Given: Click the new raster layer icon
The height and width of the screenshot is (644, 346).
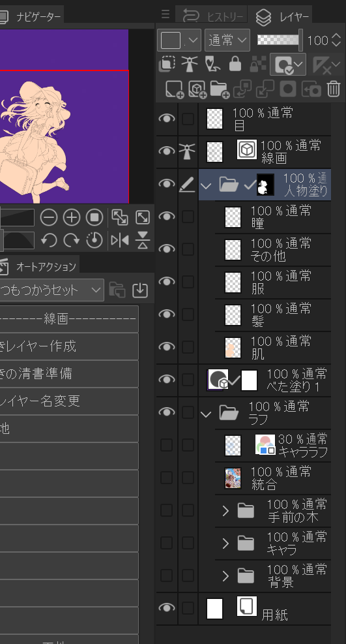Looking at the screenshot, I should tap(174, 89).
